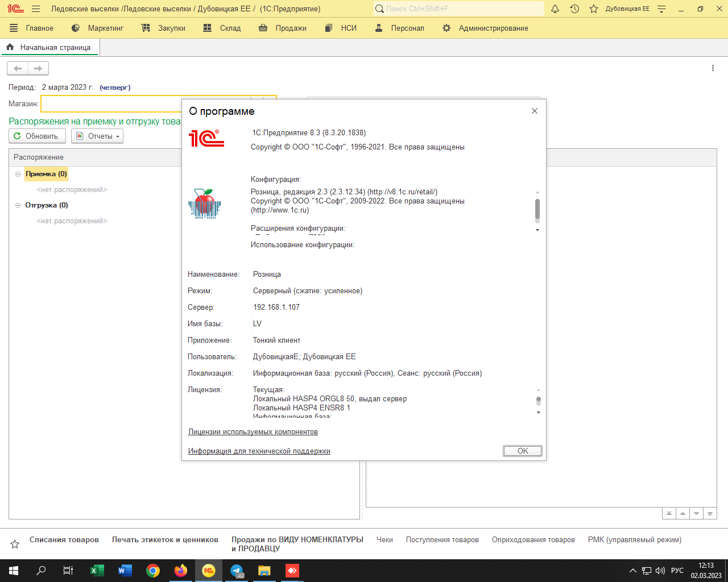Select the Отгрузка (0) row
Viewport: 728px width, 582px height.
[47, 205]
